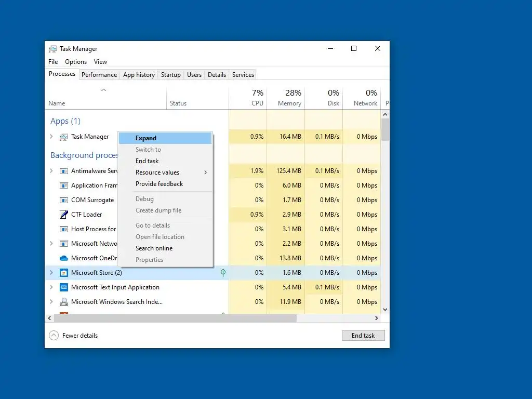The width and height of the screenshot is (532, 399).
Task: Click the green leaf suspended status icon
Action: pos(223,273)
